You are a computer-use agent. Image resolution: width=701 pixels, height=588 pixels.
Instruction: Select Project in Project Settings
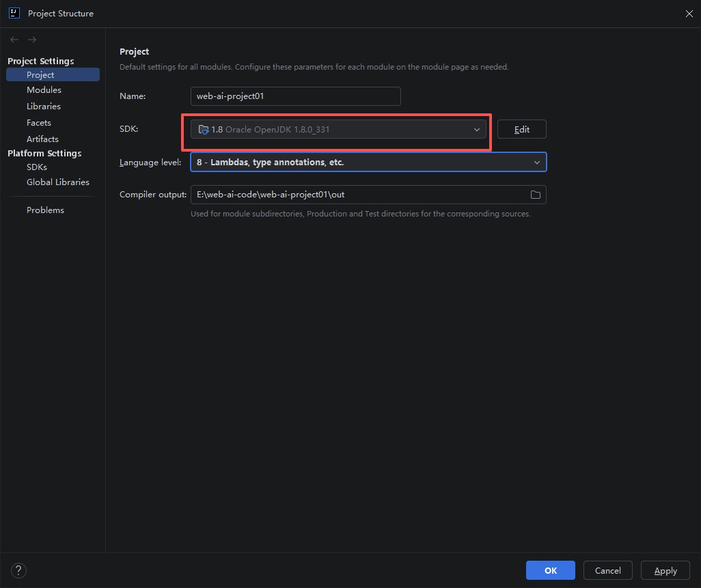(x=53, y=74)
